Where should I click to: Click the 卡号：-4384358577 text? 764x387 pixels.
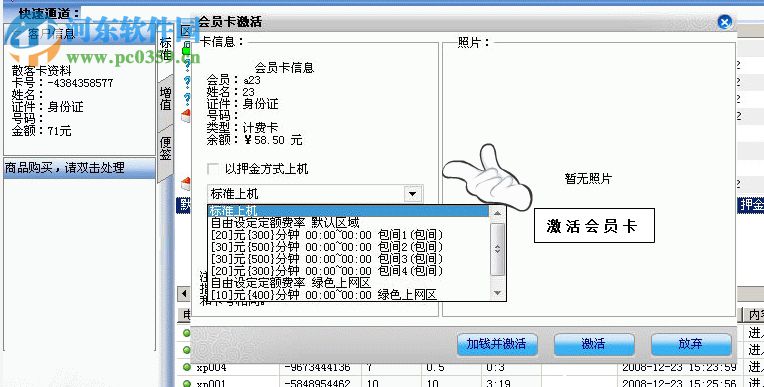coord(62,83)
